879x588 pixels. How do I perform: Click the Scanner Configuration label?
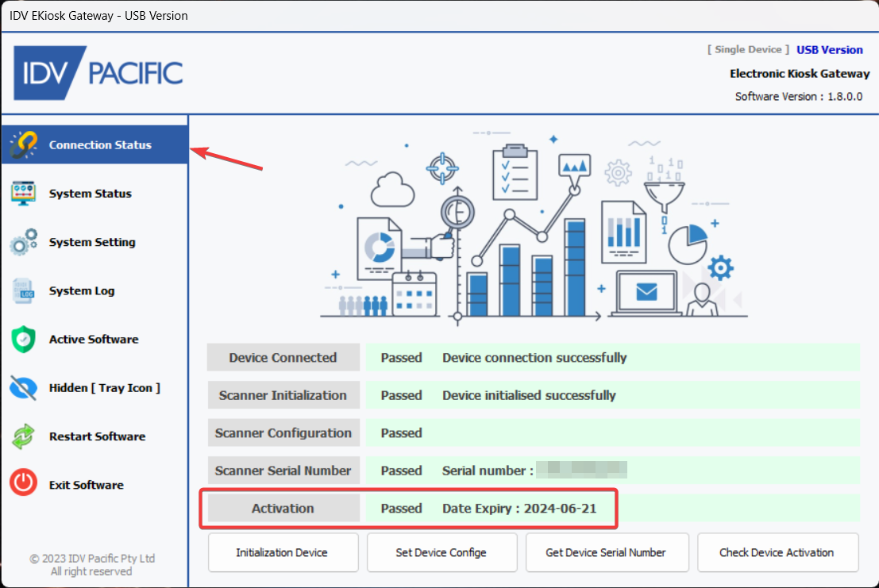(x=283, y=433)
